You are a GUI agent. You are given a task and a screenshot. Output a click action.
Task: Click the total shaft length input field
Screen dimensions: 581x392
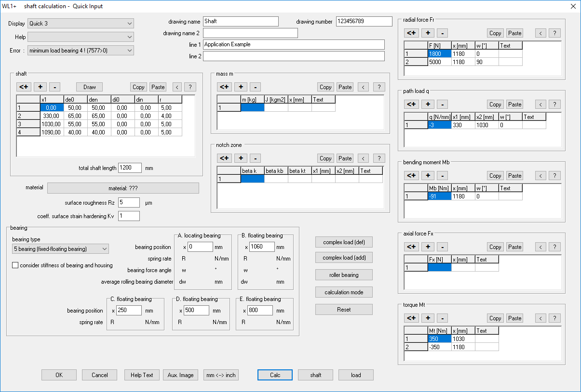click(130, 168)
